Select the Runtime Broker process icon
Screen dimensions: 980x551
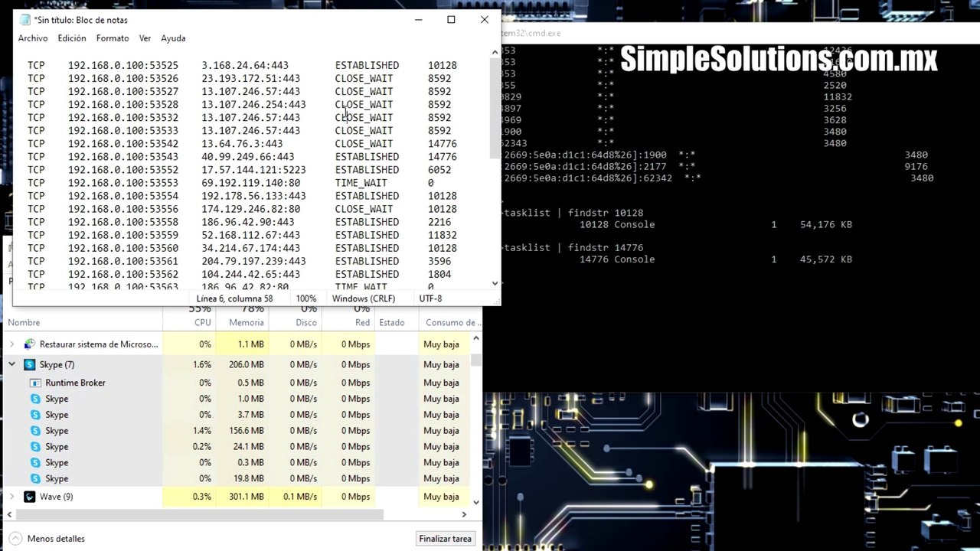click(35, 383)
